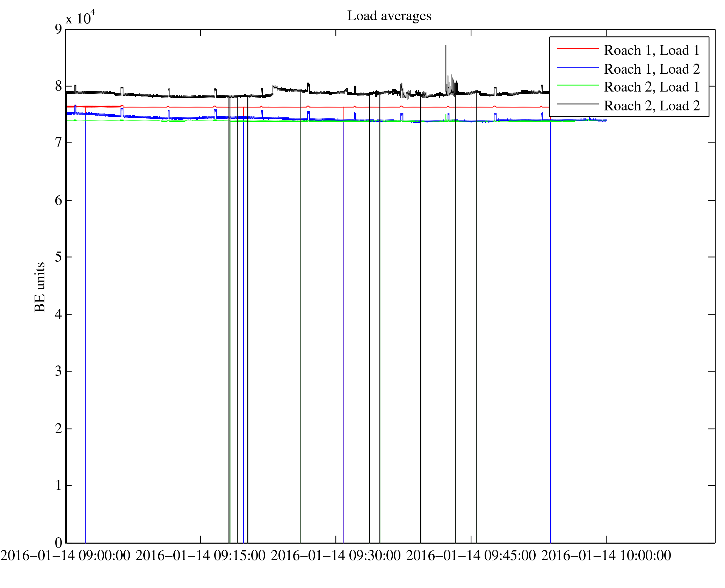Click the y-axis tick label '9'
Image resolution: width=725 pixels, height=588 pixels.
pyautogui.click(x=58, y=29)
